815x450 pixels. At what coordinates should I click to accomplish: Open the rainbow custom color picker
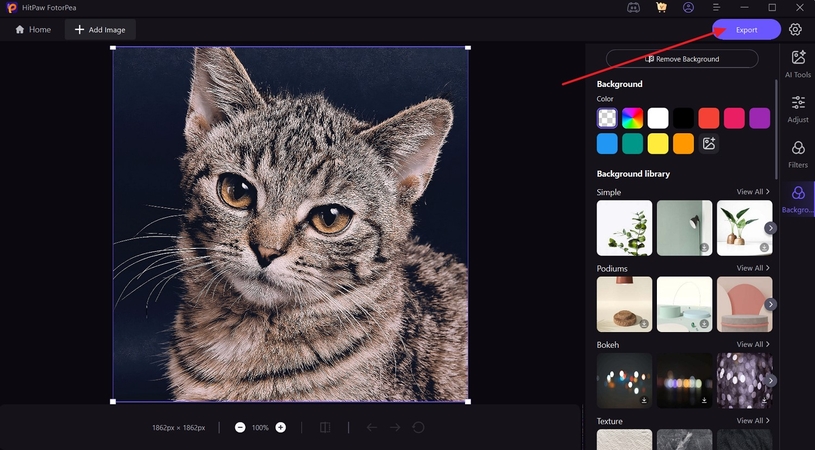pos(633,118)
